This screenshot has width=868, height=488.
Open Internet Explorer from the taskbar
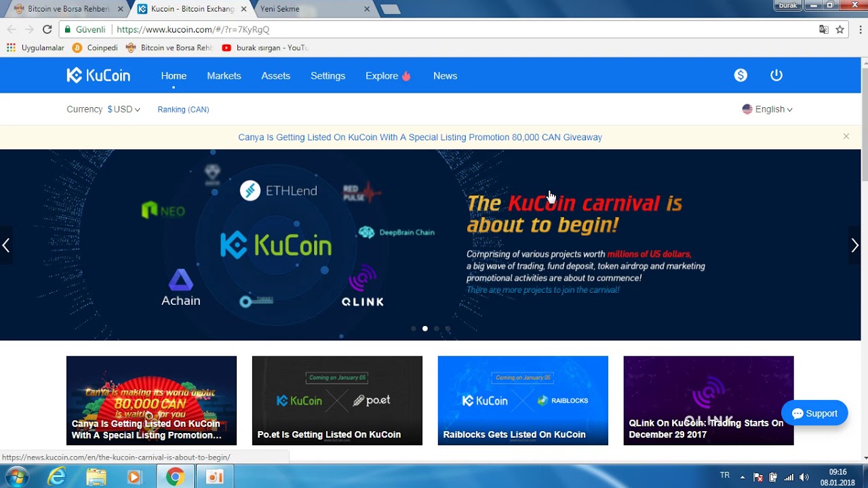coord(58,477)
